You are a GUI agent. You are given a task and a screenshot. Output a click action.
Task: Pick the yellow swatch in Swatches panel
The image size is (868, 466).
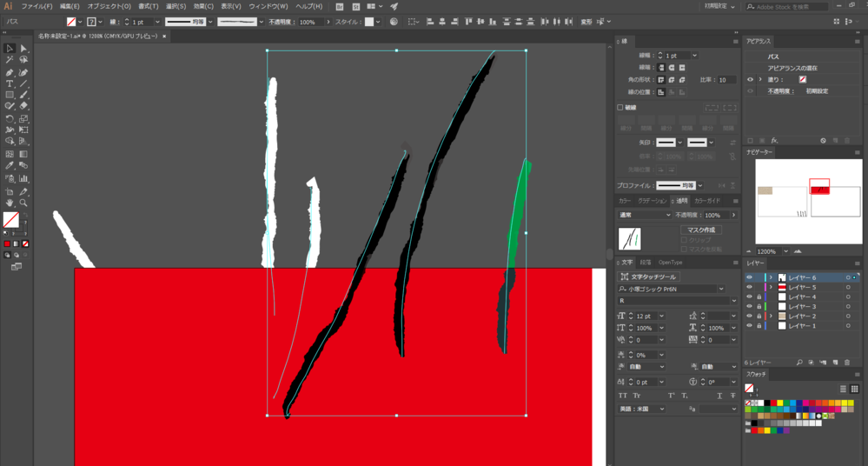780,403
